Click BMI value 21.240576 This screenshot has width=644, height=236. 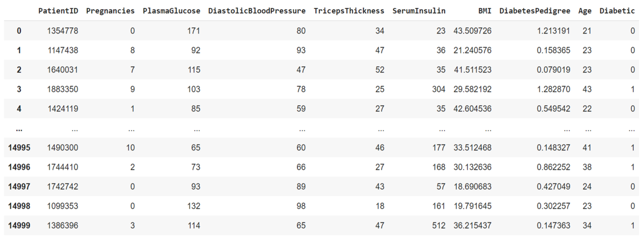point(472,50)
